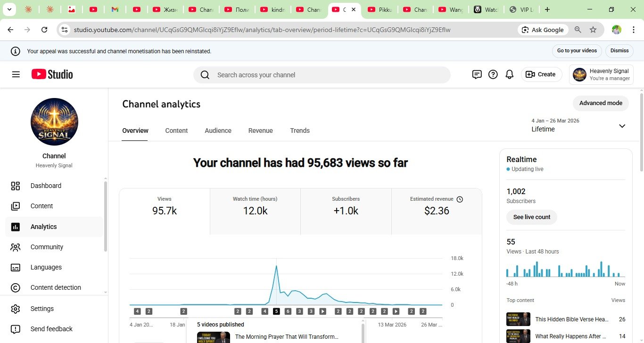Reload the page in browser
Viewport: 644px width, 343px height.
pos(44,30)
